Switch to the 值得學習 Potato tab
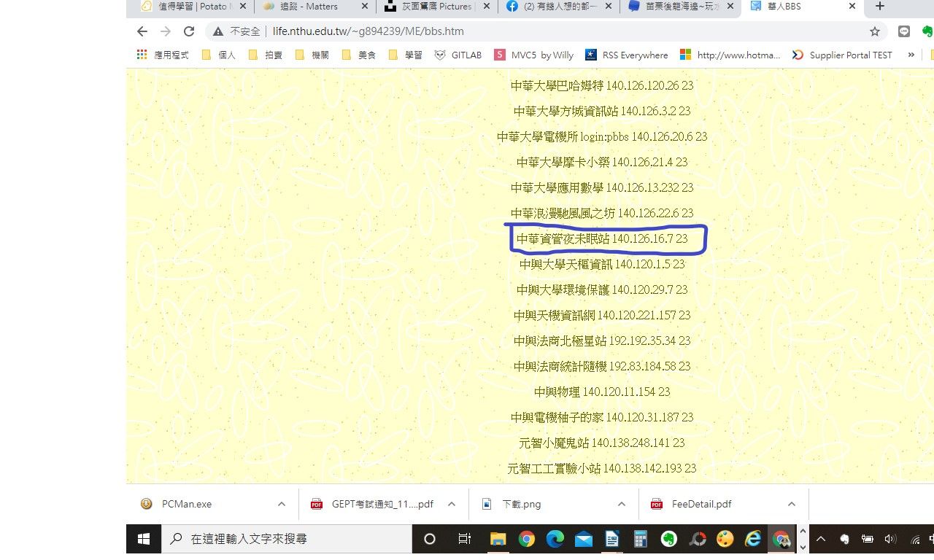The height and width of the screenshot is (560, 934). (192, 7)
